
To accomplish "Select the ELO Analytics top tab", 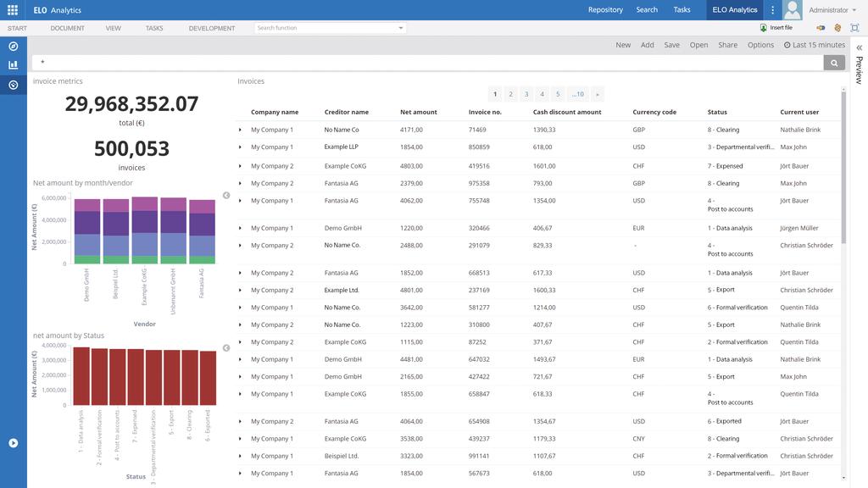I will click(x=735, y=10).
